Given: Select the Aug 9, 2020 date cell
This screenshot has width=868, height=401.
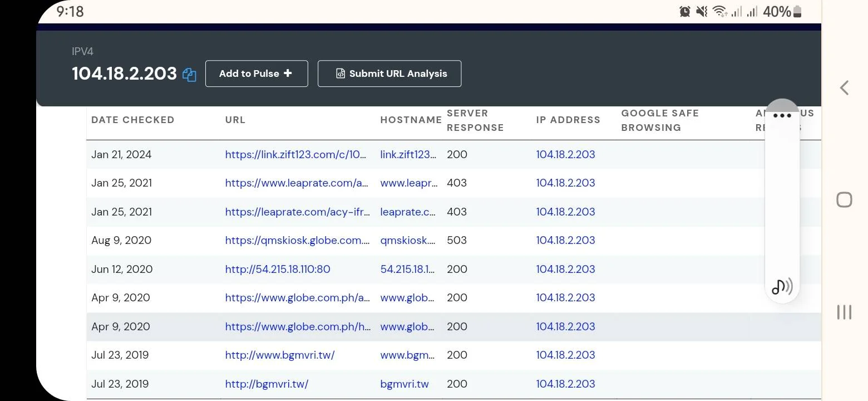Looking at the screenshot, I should [x=121, y=240].
